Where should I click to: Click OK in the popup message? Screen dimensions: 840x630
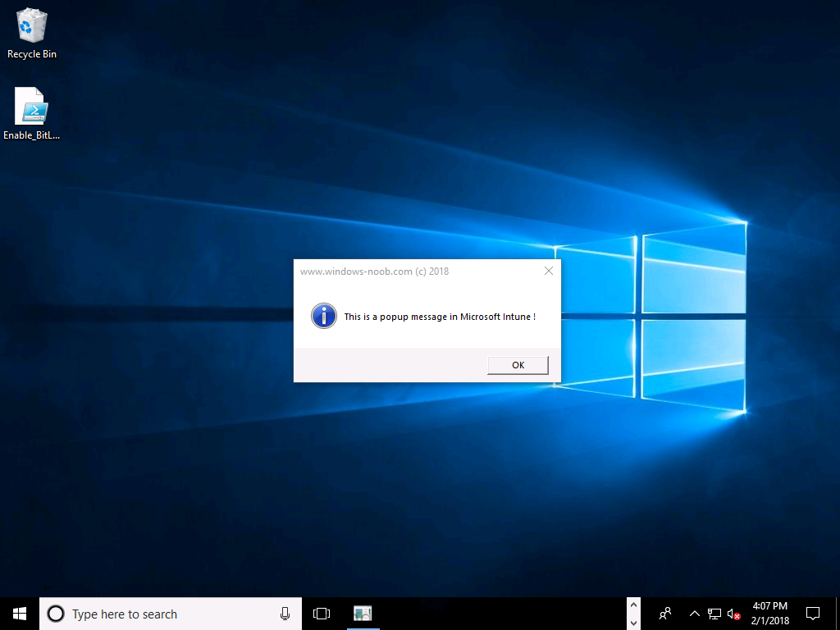click(518, 365)
